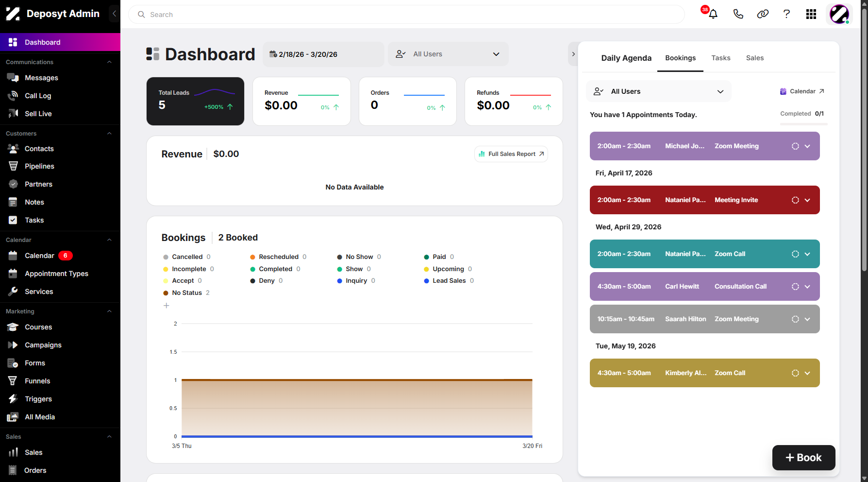868x482 pixels.
Task: Toggle status circle on Nataniel Zoom Call
Action: [x=795, y=254]
